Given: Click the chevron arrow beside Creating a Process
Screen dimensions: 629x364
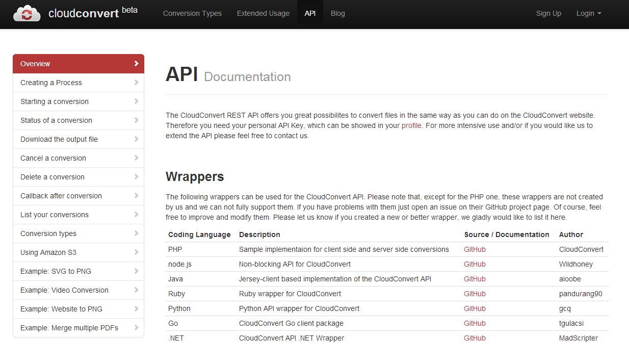Looking at the screenshot, I should [136, 83].
